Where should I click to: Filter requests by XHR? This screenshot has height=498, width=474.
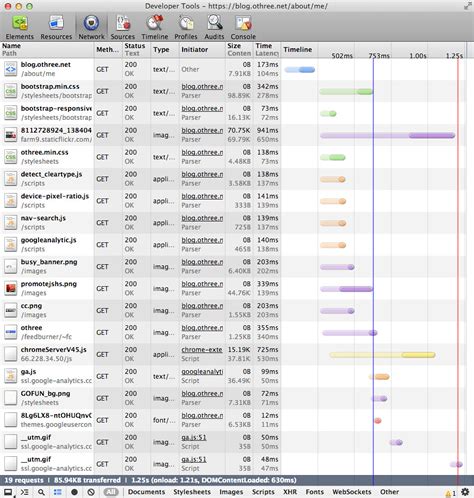click(x=290, y=492)
